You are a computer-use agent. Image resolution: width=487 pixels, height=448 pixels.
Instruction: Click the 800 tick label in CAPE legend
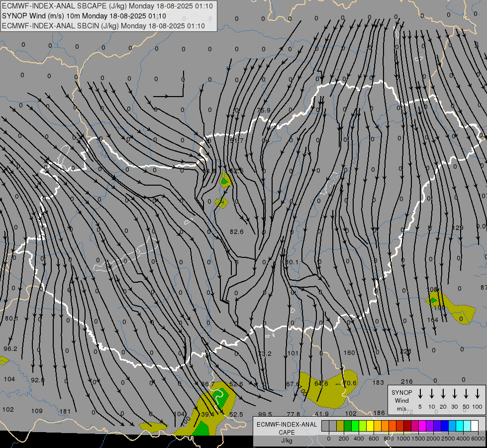pyautogui.click(x=389, y=439)
